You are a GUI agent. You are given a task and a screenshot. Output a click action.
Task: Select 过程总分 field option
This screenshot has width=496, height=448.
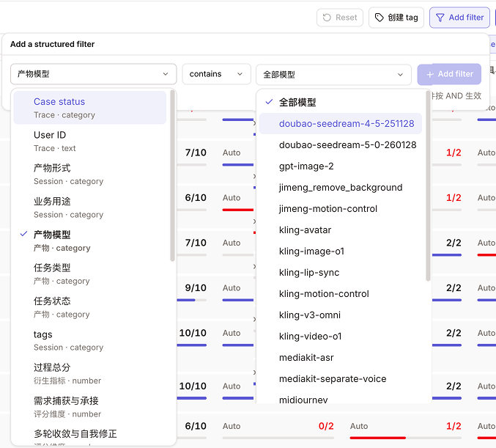(90, 374)
